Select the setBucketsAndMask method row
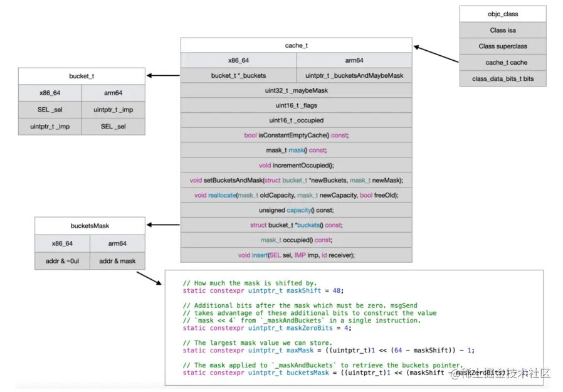The image size is (563, 392). click(296, 181)
